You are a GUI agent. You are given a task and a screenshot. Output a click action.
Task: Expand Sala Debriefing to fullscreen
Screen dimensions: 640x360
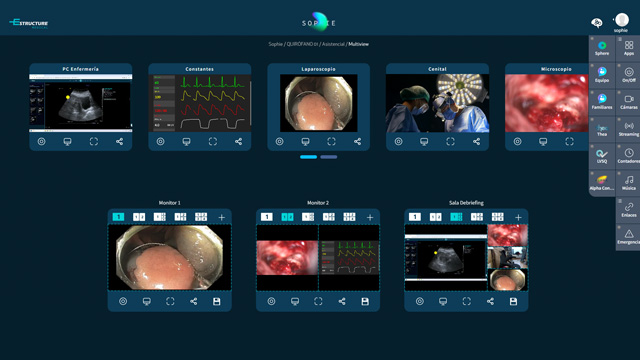click(467, 301)
